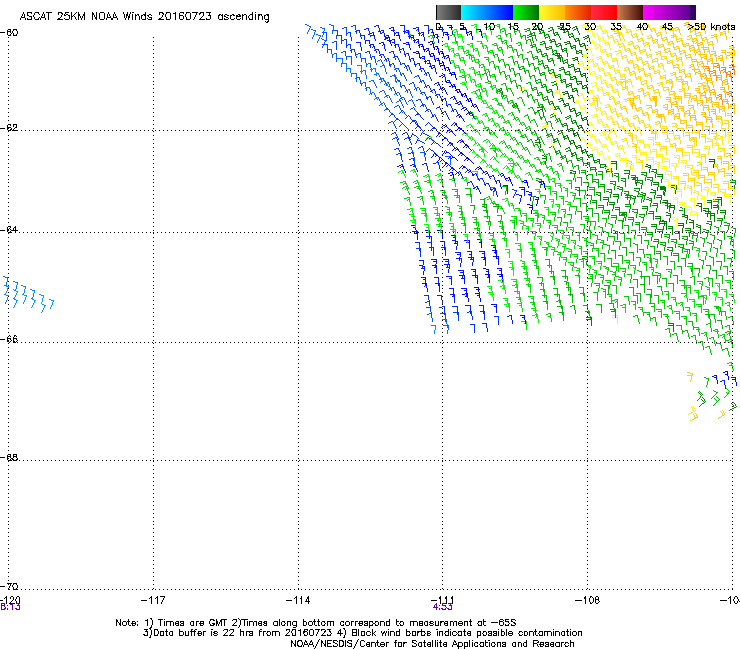Click the '-70' latitude axis label
This screenshot has width=740, height=650.
point(9,586)
